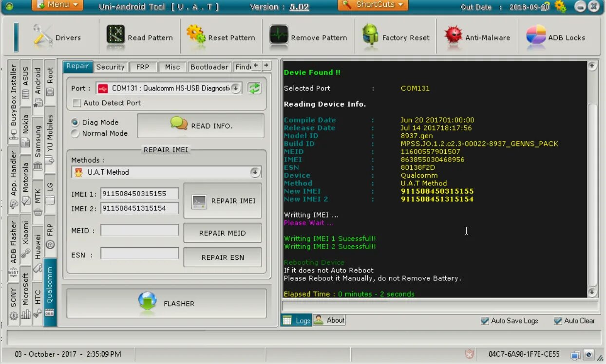606x364 pixels.
Task: Click the green app logo icon
Action: pos(9,6)
